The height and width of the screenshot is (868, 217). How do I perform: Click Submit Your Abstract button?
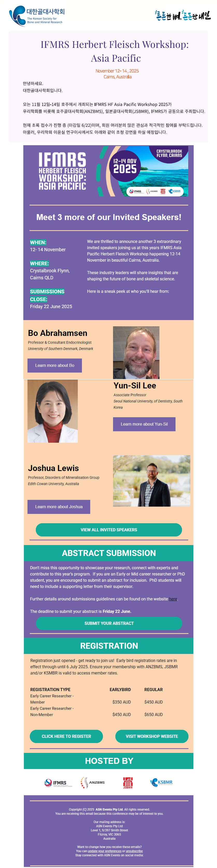[109, 623]
